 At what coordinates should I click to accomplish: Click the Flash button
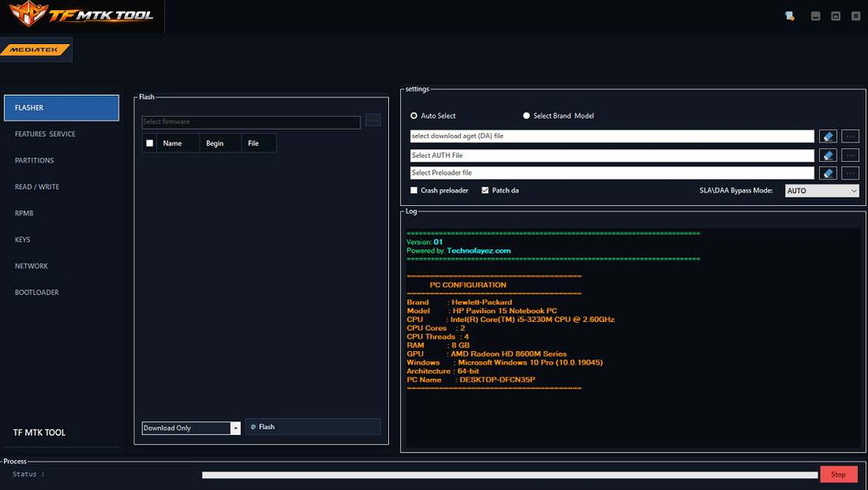(x=314, y=427)
